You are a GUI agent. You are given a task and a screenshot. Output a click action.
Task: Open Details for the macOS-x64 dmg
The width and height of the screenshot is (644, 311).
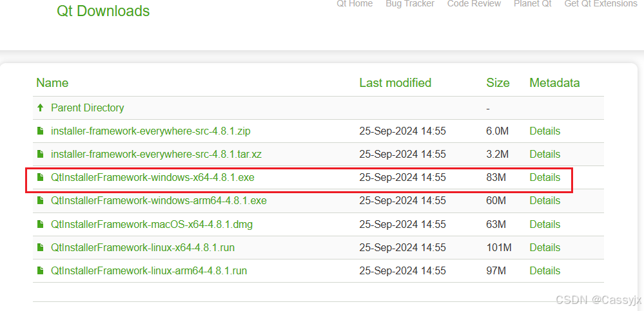click(x=545, y=225)
